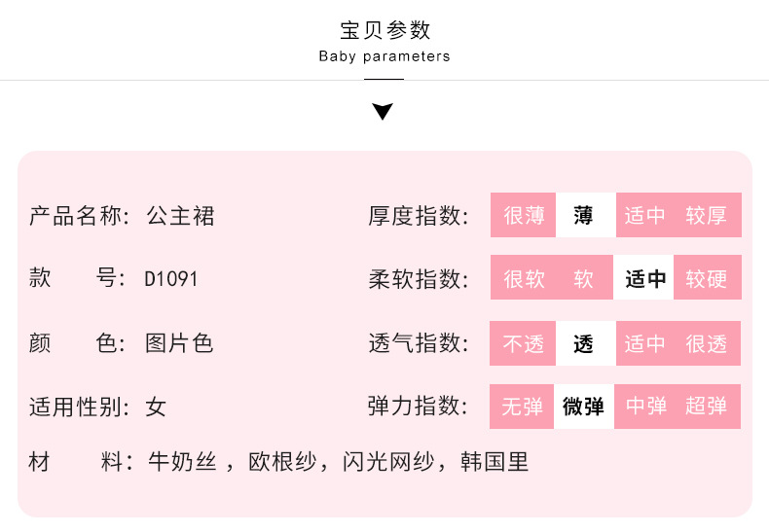Select 很薄 thickness option

pyautogui.click(x=524, y=215)
